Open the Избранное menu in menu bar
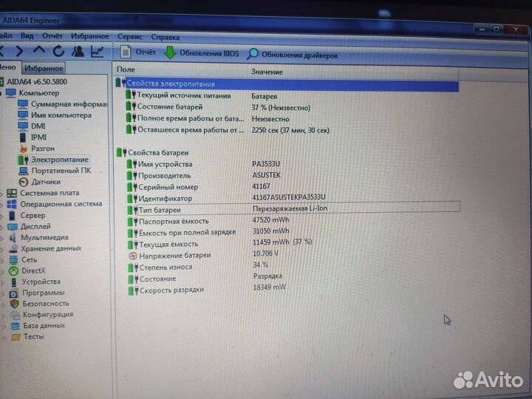Image resolution: width=532 pixels, height=399 pixels. (x=90, y=36)
